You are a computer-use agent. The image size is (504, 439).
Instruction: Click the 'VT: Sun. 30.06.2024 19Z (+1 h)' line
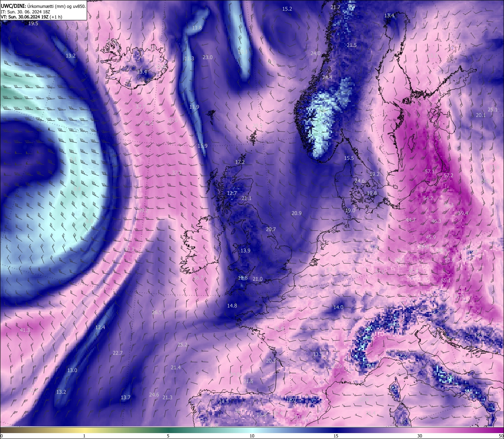tap(31, 17)
